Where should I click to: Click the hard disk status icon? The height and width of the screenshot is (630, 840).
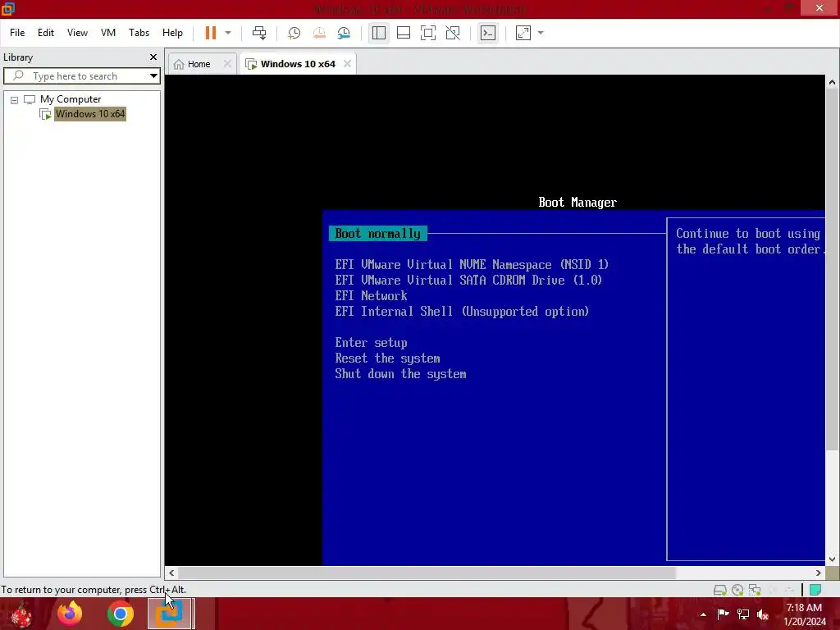[x=720, y=590]
